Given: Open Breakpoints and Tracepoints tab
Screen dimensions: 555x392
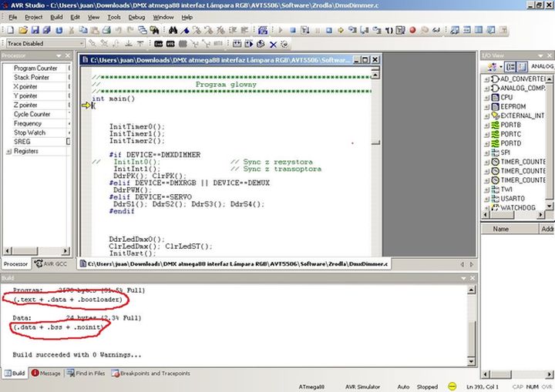Looking at the screenshot, I should pos(151,374).
